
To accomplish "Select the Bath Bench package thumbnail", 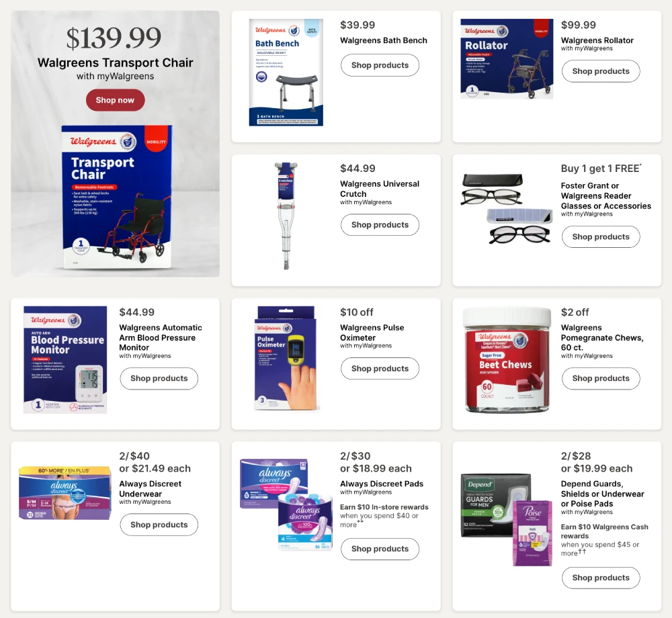I will coord(286,73).
